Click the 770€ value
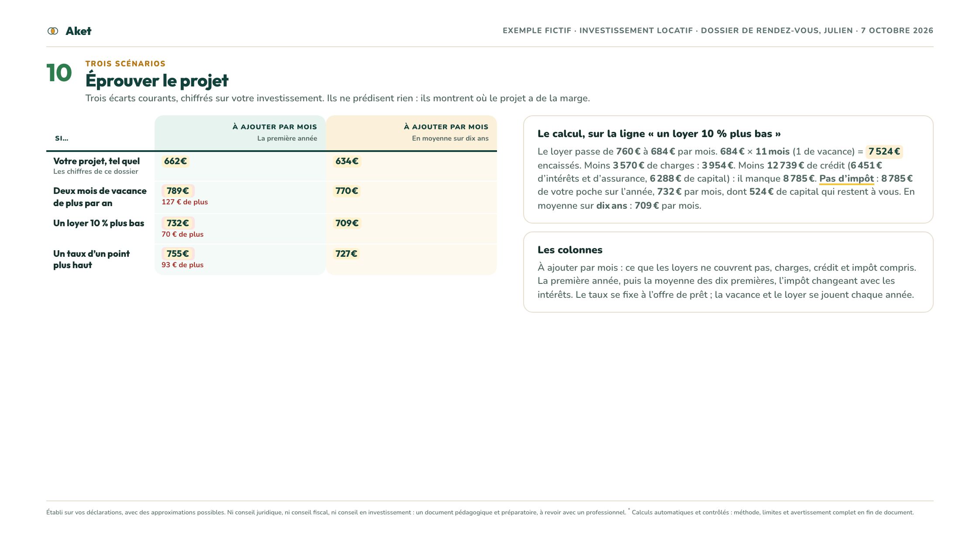 point(347,191)
